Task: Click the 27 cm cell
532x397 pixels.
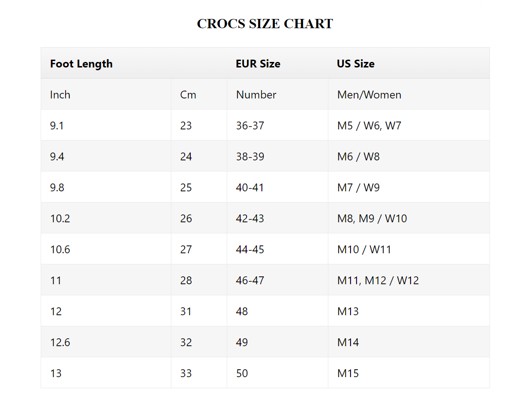Action: pos(186,250)
